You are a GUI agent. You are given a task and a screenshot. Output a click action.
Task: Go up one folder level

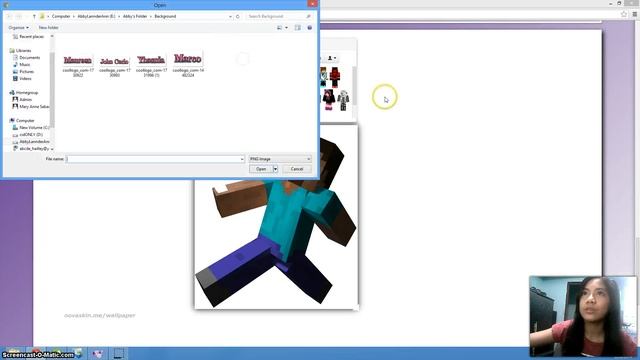[34, 16]
